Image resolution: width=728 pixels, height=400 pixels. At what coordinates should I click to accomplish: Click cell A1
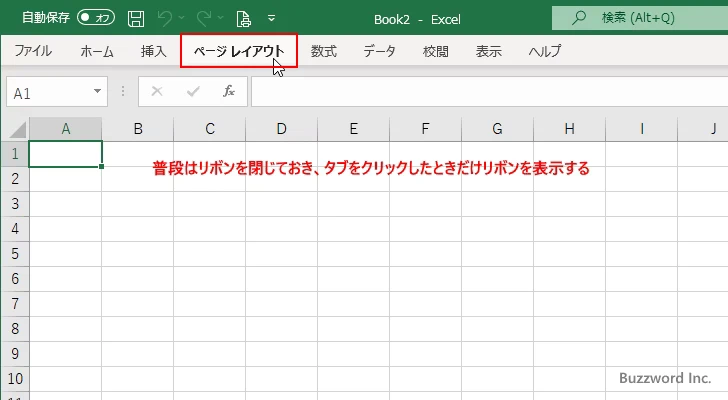[65, 154]
